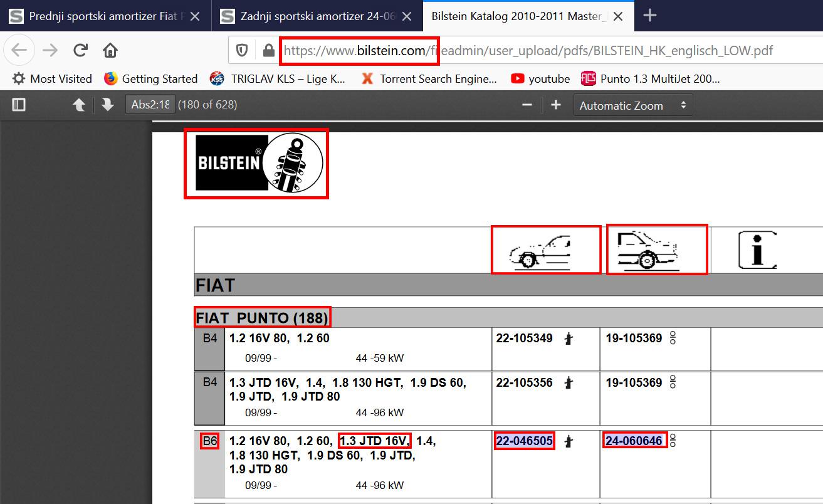Select the B6 row label
The height and width of the screenshot is (504, 823).
pos(209,441)
